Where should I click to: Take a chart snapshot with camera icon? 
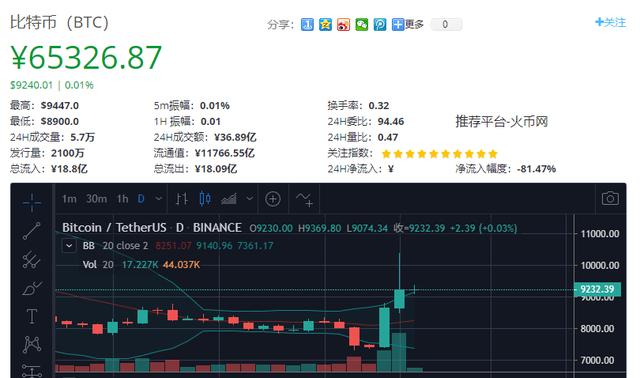(x=610, y=198)
